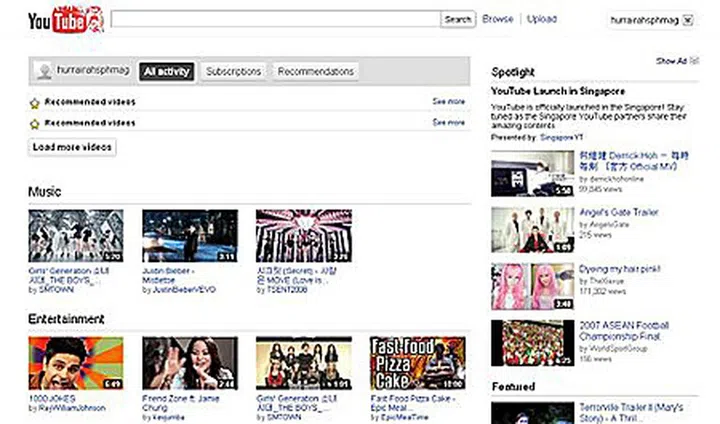Click the YouTube Launch in Singapore heading
720x424 pixels.
pos(558,91)
